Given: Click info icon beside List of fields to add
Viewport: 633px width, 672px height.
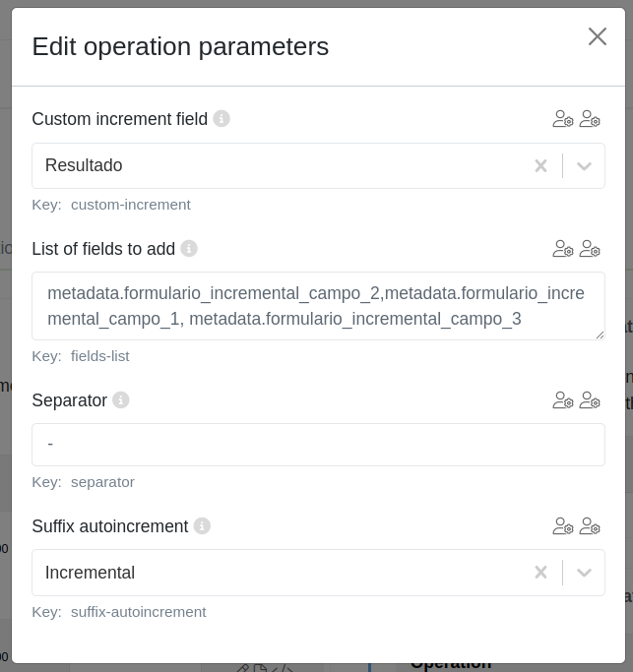Looking at the screenshot, I should (189, 249).
